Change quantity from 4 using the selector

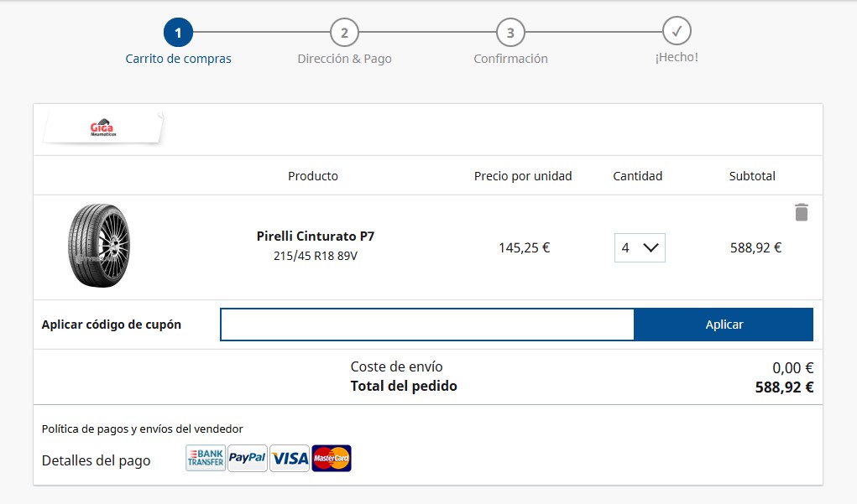(x=639, y=247)
